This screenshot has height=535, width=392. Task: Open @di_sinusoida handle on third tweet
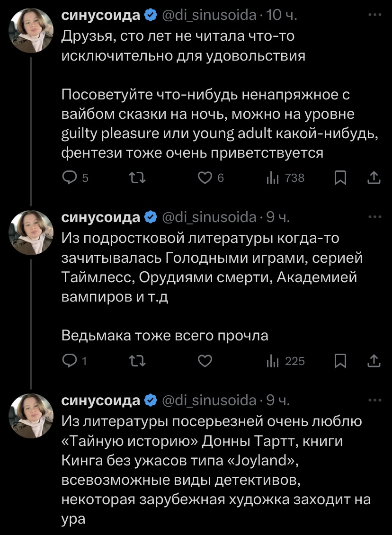click(209, 401)
